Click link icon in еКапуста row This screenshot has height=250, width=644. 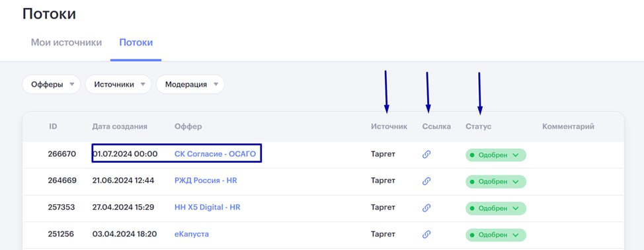426,234
